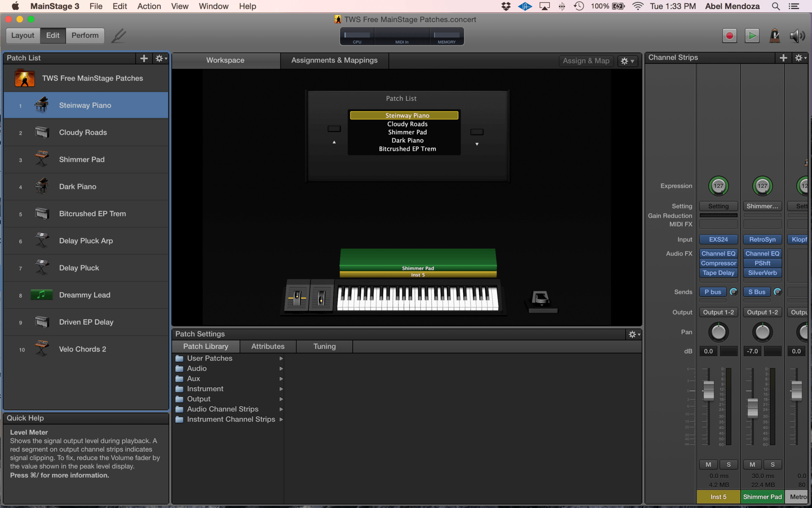Click the master mute speaker icon
This screenshot has width=812, height=508.
tap(797, 36)
